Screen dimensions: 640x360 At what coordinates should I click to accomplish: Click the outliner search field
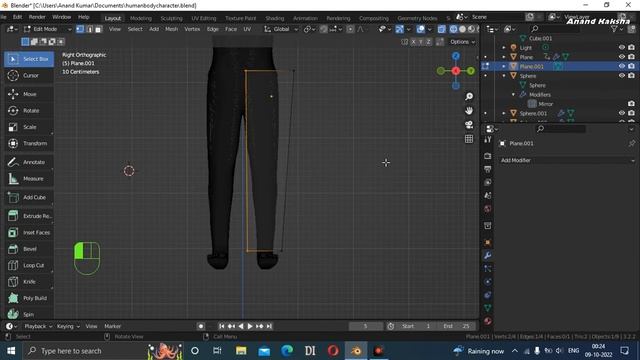pos(555,29)
